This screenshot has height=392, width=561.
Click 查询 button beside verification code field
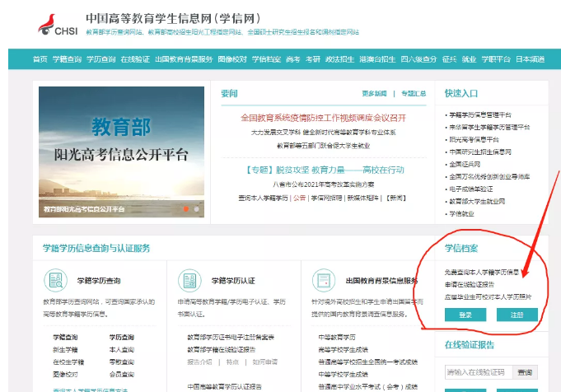click(x=526, y=372)
